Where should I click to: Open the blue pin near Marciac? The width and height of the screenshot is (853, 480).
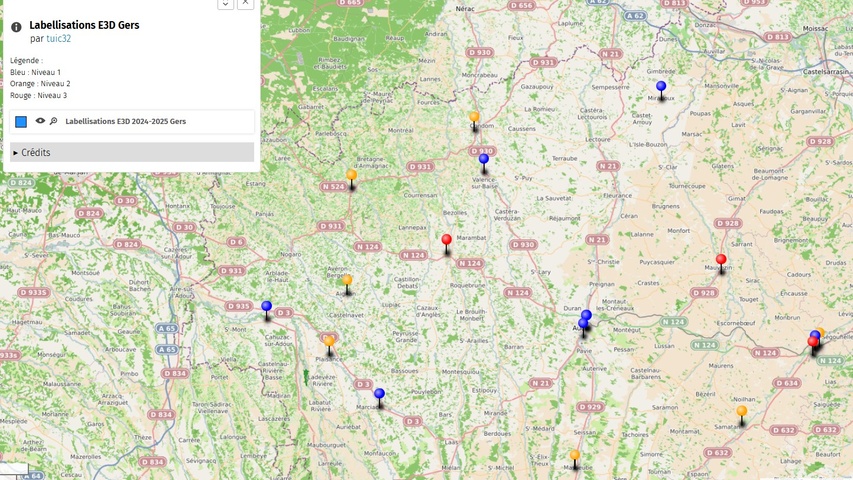click(x=379, y=395)
